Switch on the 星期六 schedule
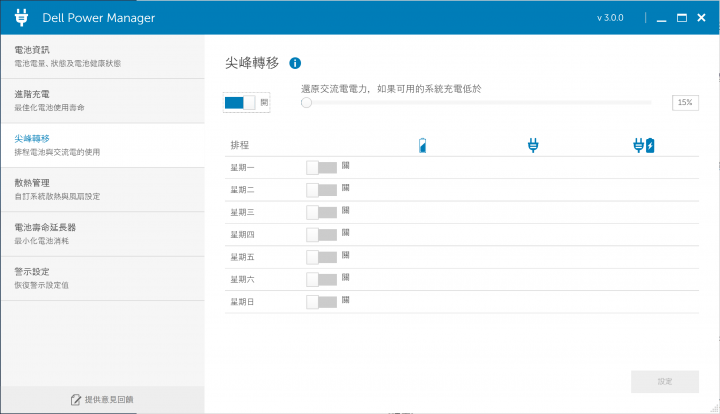This screenshot has width=720, height=414. tap(321, 280)
